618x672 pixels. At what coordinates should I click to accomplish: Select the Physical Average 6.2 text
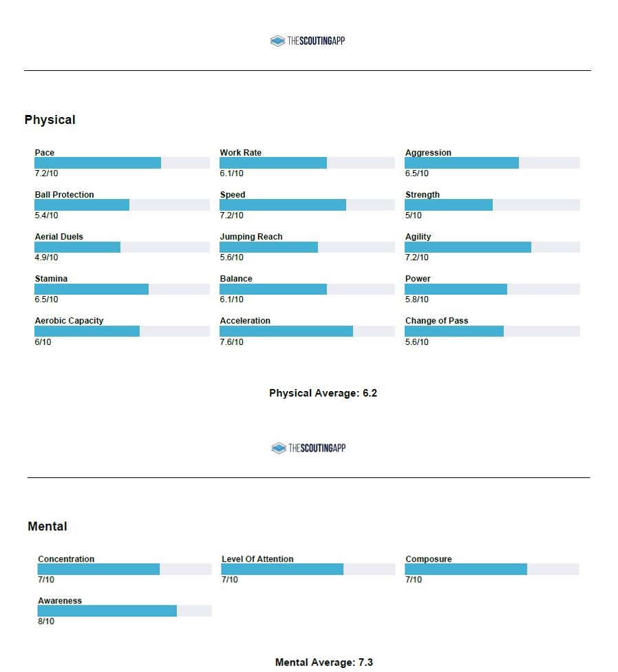(x=323, y=394)
